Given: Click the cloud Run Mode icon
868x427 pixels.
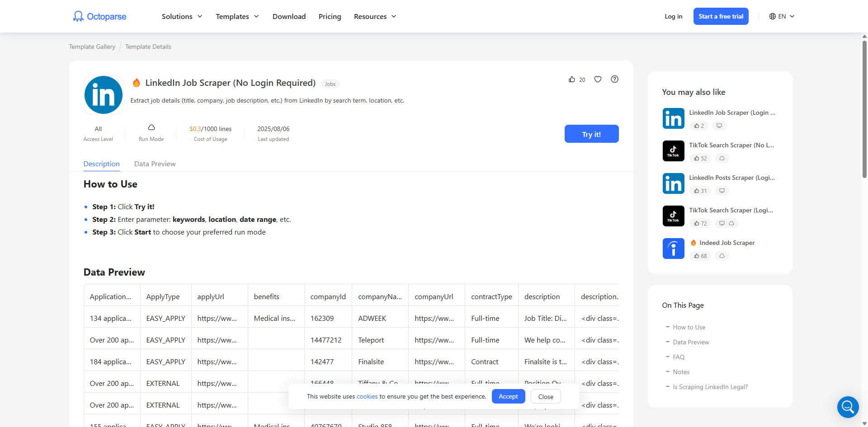Looking at the screenshot, I should [x=151, y=128].
